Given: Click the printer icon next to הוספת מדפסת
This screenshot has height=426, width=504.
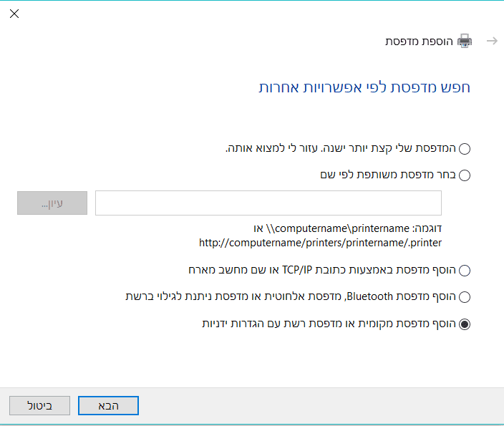Looking at the screenshot, I should click(465, 41).
